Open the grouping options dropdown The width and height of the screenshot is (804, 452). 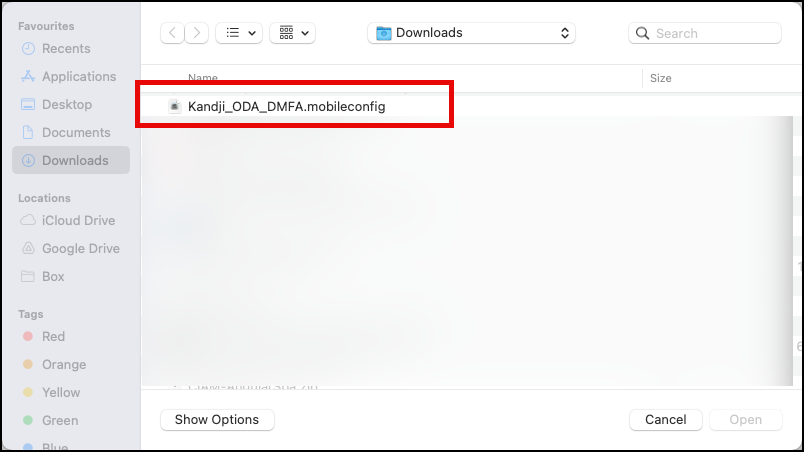(x=293, y=33)
